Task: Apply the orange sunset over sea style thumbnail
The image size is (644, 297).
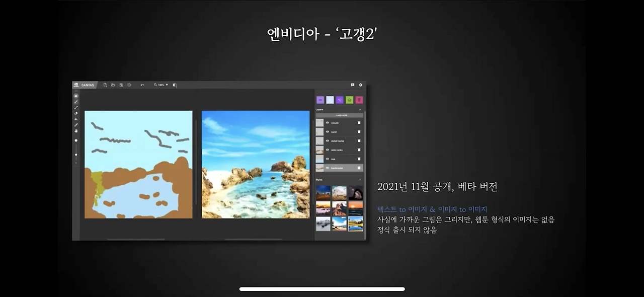Action: click(356, 208)
